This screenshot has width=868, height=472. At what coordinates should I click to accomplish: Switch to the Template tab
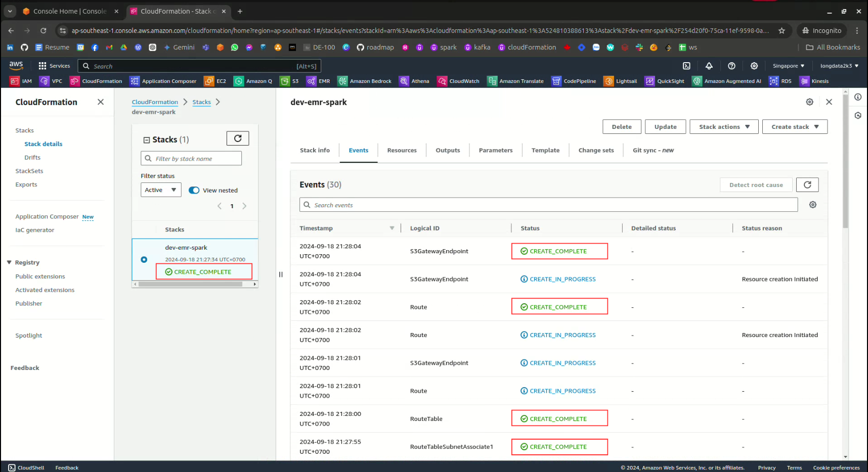(545, 151)
